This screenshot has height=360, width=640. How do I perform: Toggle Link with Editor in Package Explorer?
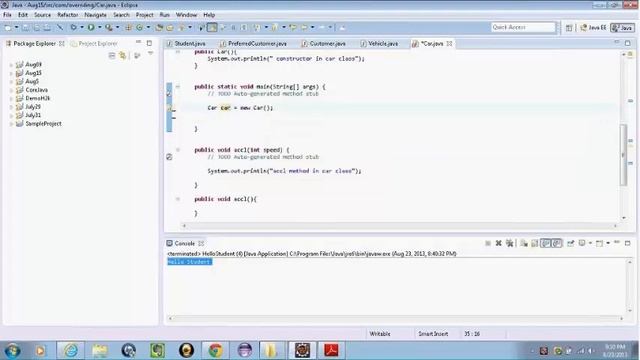coord(123,56)
